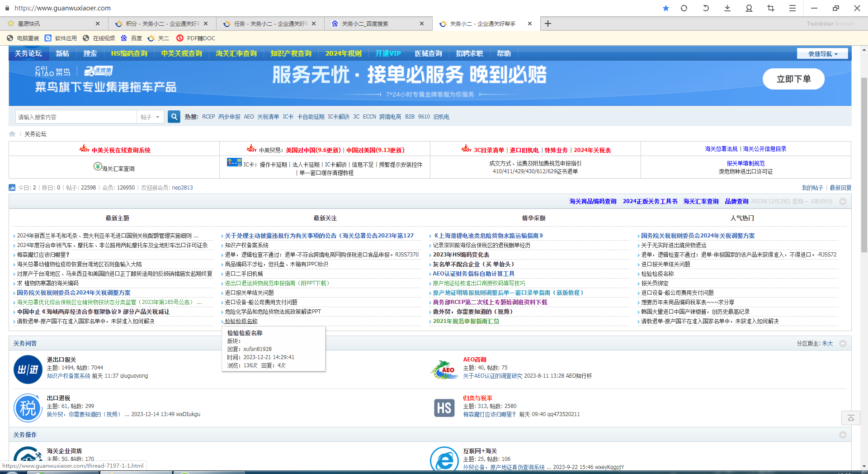Screen dimensions: 868x474
Task: Open HS编码查询 nav item
Action: point(129,53)
